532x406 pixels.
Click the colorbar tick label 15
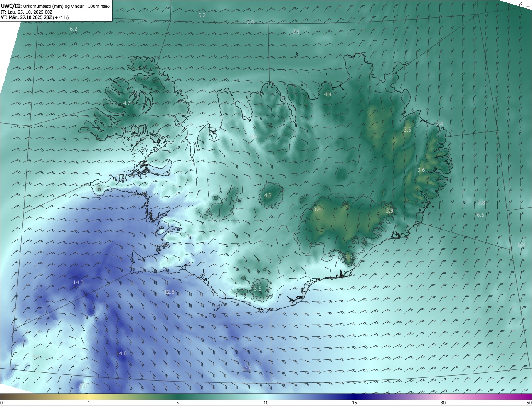(x=355, y=403)
